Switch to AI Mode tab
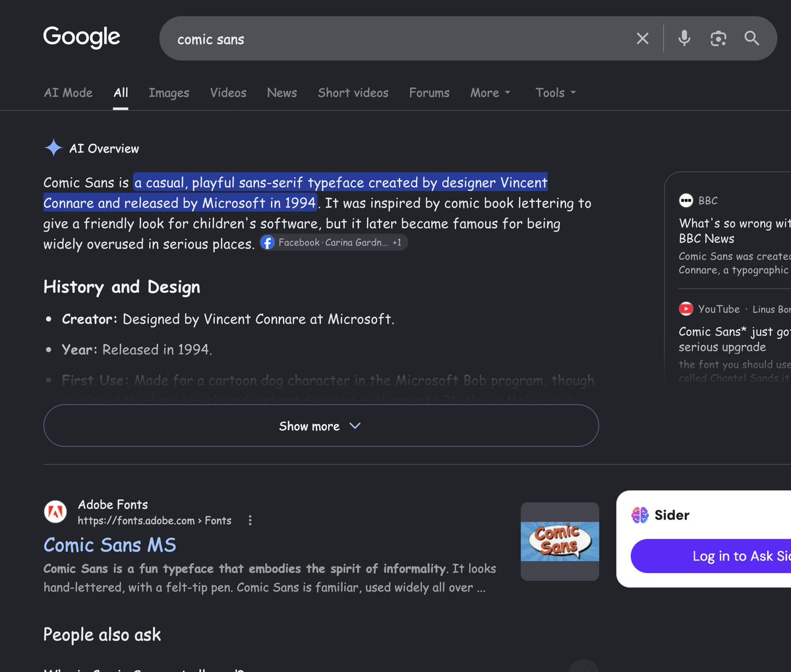 (68, 93)
